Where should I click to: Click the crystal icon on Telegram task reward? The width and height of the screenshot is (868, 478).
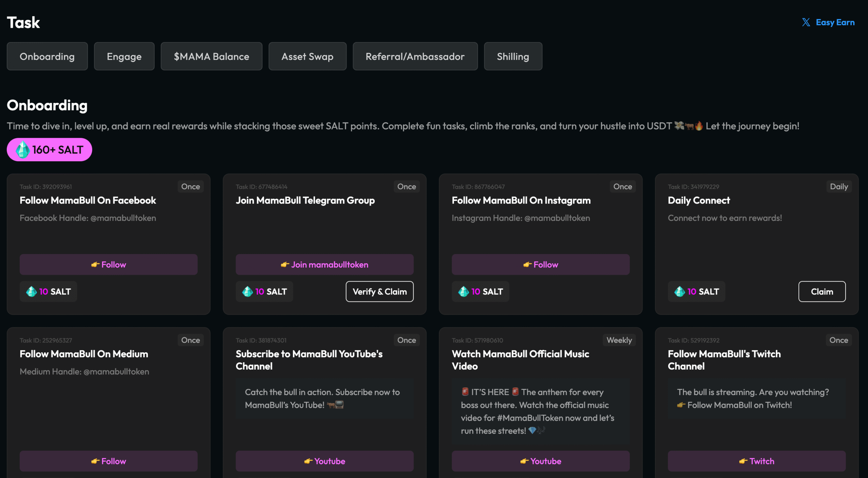point(248,292)
